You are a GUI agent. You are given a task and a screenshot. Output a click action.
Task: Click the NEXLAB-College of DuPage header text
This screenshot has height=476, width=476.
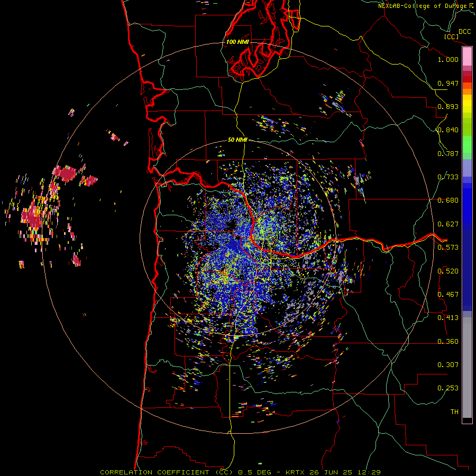pyautogui.click(x=422, y=6)
